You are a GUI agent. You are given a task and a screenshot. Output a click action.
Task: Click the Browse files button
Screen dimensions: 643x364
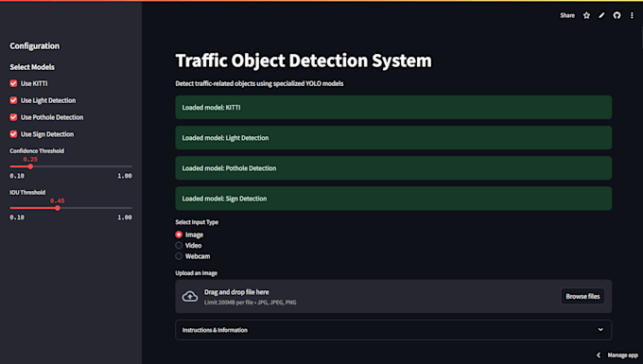click(582, 296)
